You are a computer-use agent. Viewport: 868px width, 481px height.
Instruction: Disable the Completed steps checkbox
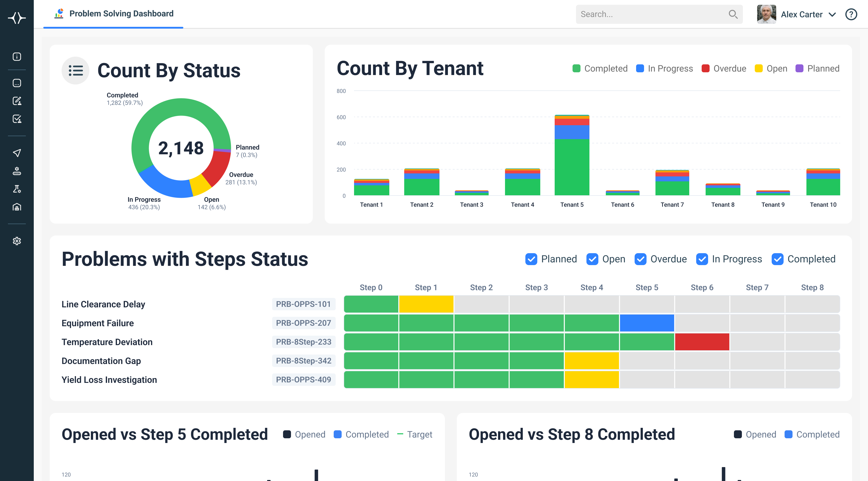[777, 259]
